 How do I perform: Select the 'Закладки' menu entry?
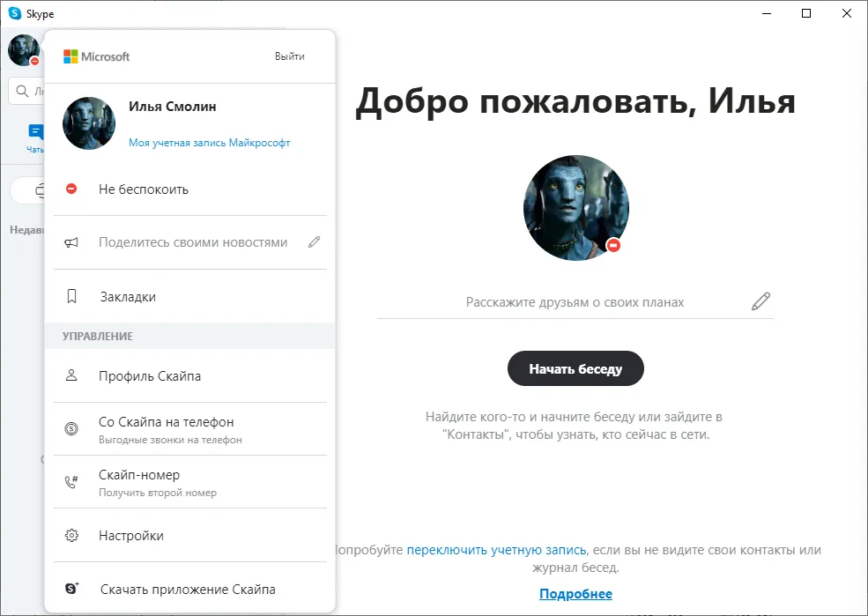point(190,297)
